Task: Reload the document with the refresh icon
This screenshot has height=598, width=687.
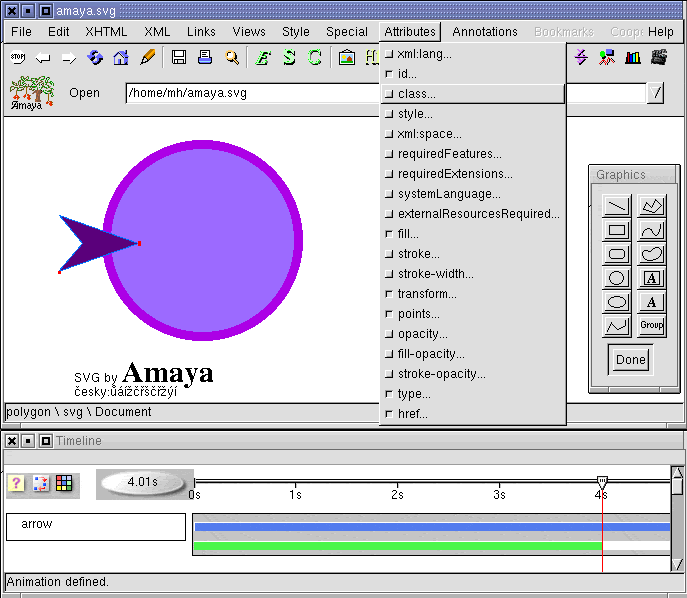Action: coord(95,57)
